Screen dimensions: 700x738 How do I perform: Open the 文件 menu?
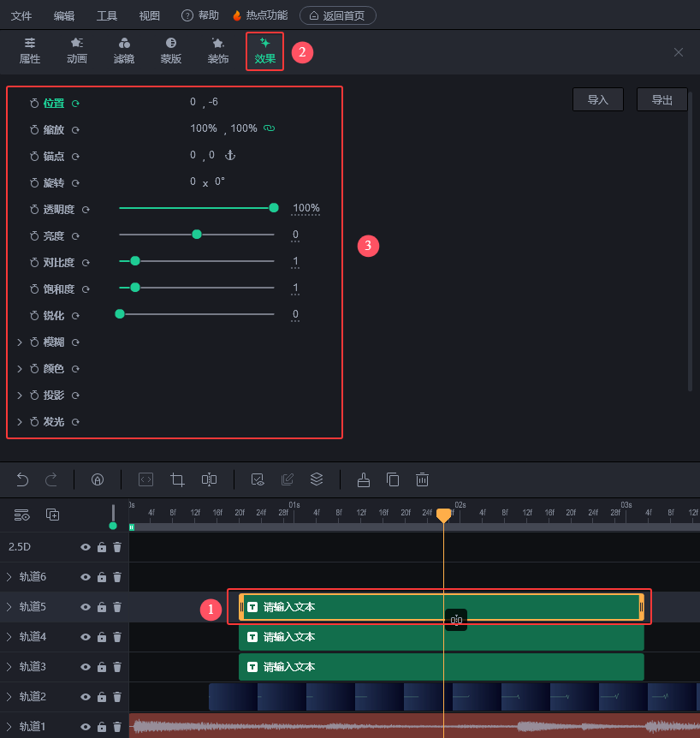tap(21, 15)
